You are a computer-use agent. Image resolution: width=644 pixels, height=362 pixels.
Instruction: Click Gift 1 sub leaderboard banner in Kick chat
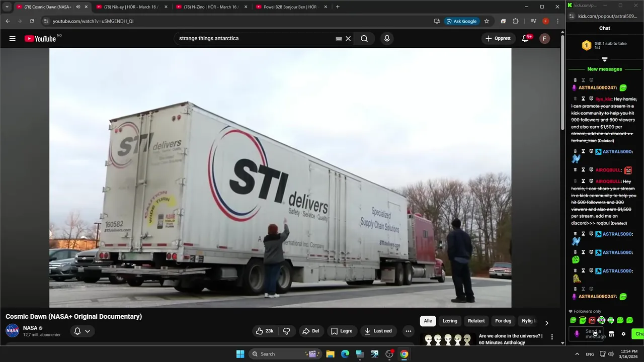[604, 45]
